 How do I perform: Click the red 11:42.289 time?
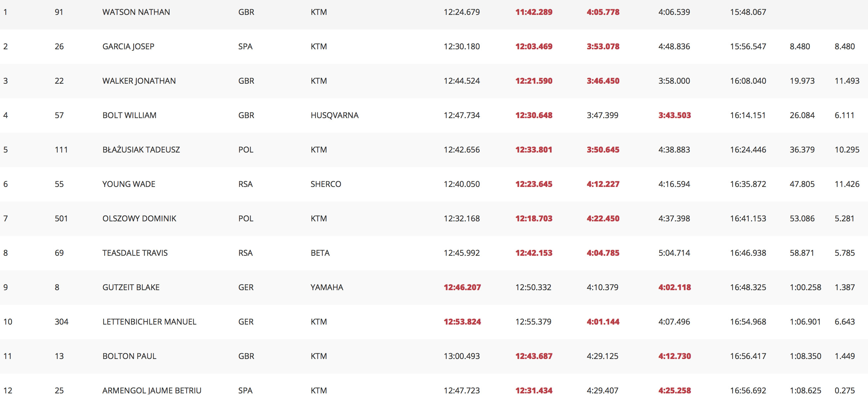pos(534,12)
